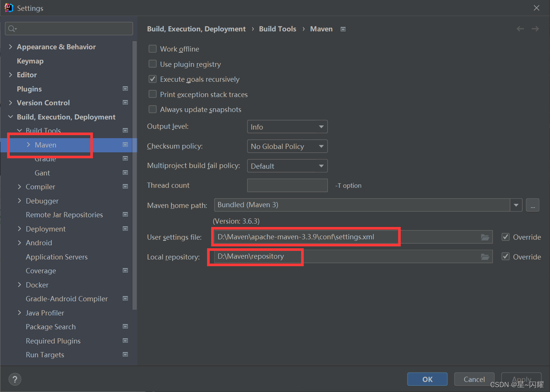550x392 pixels.
Task: Close the Settings dialog
Action: (537, 8)
